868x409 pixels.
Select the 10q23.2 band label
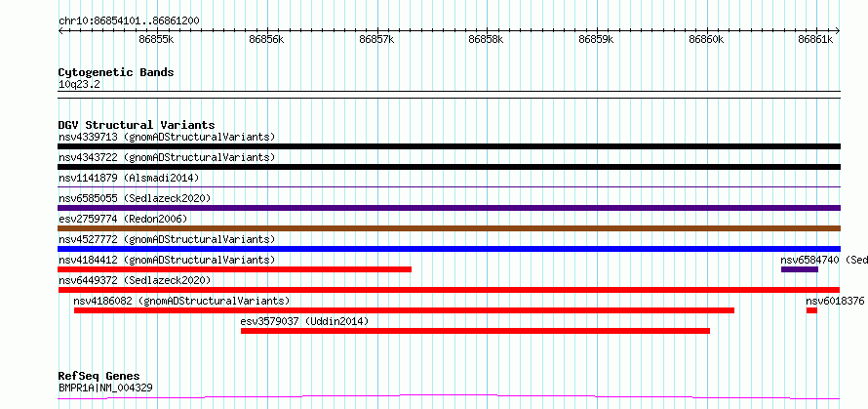point(79,85)
